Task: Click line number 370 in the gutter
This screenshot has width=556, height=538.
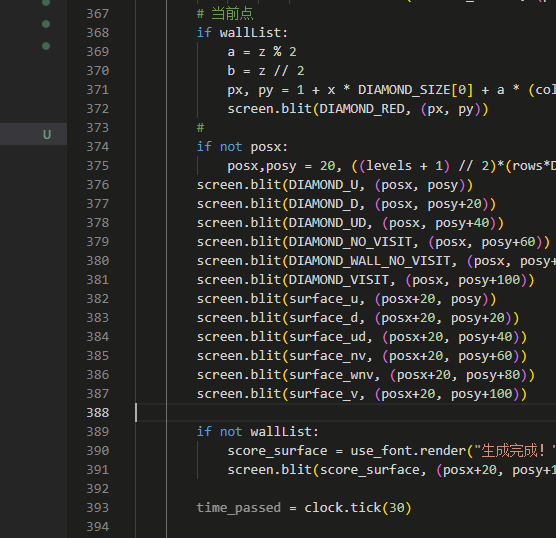Action: click(98, 71)
